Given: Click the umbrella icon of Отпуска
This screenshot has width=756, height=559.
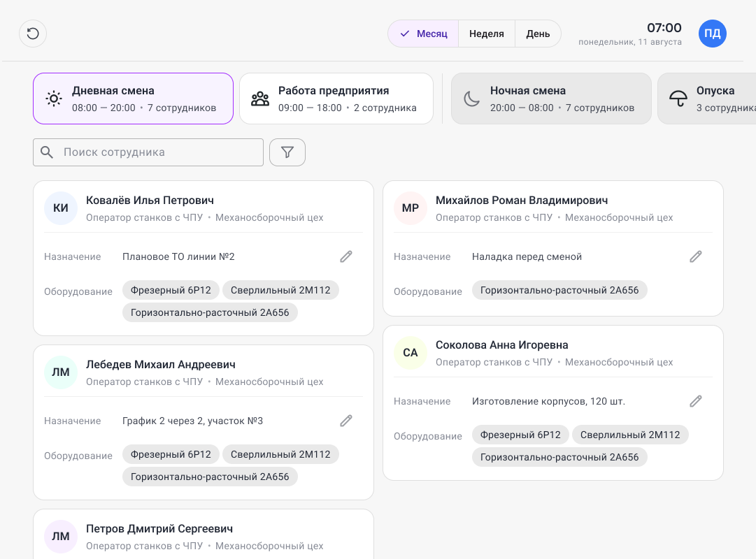Looking at the screenshot, I should coord(678,99).
